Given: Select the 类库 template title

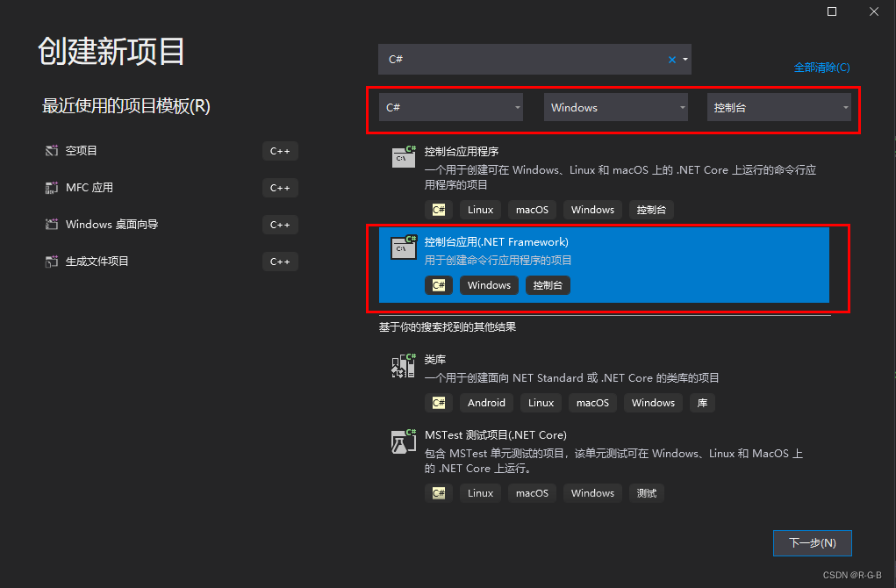Looking at the screenshot, I should tap(435, 360).
